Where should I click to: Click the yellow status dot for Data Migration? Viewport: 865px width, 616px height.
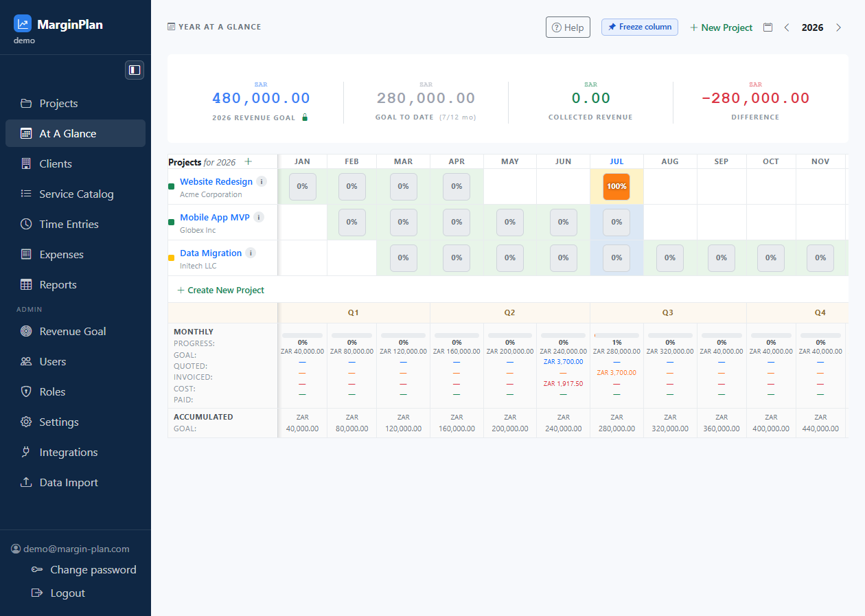(172, 258)
